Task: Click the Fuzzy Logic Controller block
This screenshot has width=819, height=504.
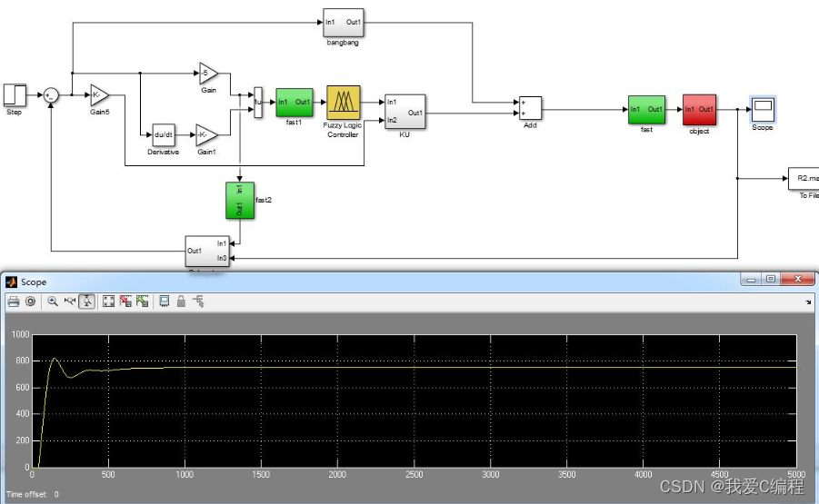Action: coord(344,103)
